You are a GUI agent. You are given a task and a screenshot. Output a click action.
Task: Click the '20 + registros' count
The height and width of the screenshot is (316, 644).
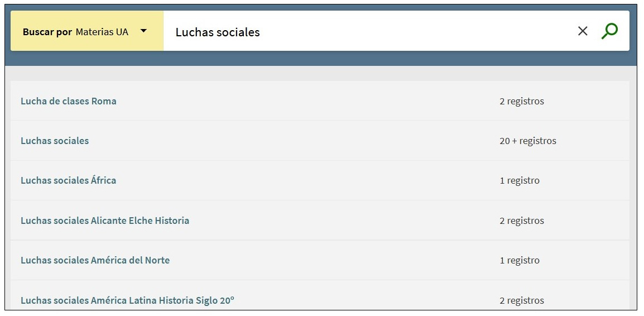[x=528, y=141]
